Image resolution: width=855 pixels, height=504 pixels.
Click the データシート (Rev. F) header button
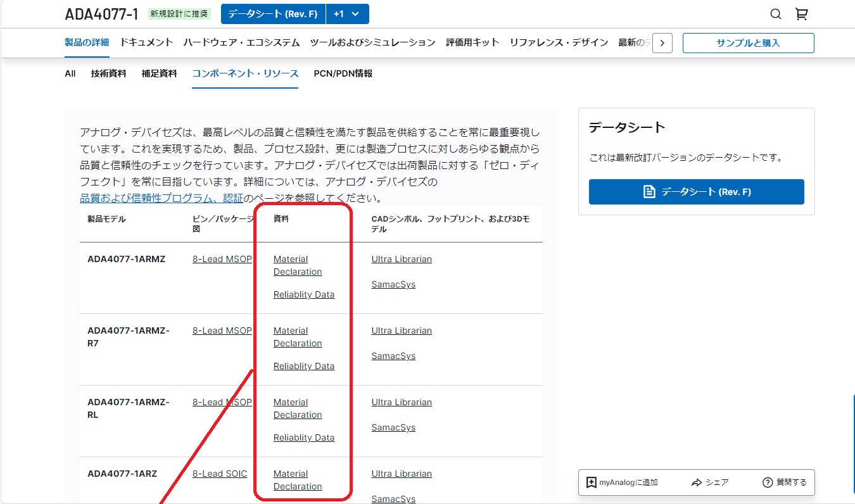[x=273, y=14]
